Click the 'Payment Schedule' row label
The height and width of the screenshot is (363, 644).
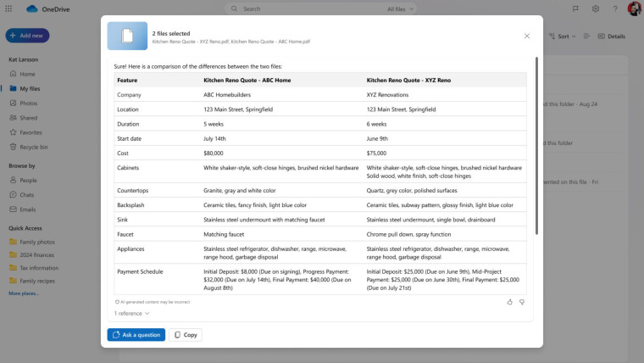click(140, 271)
